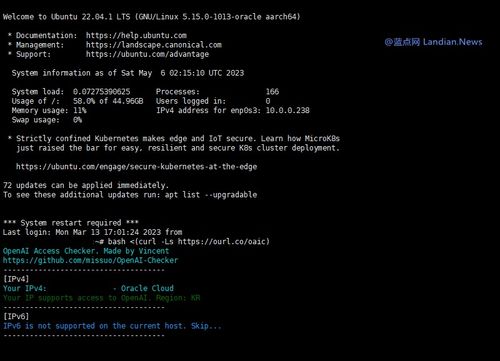Click the 72 updates can be applied line

coord(86,185)
